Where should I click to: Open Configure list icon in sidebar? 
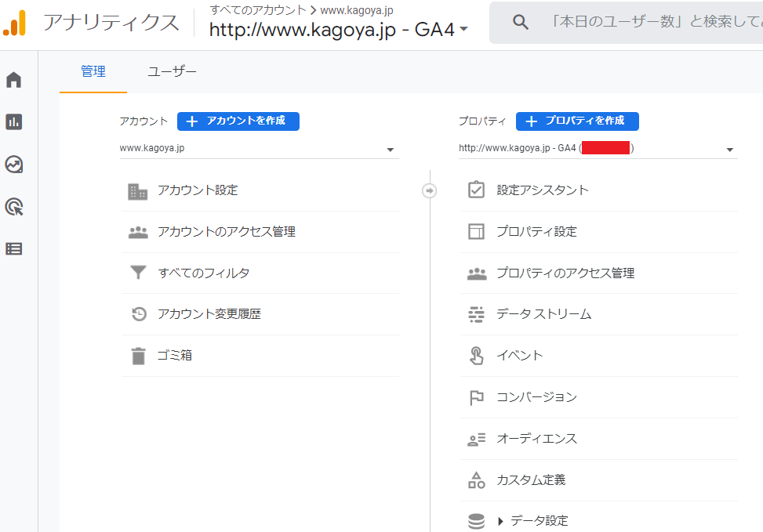tap(13, 249)
